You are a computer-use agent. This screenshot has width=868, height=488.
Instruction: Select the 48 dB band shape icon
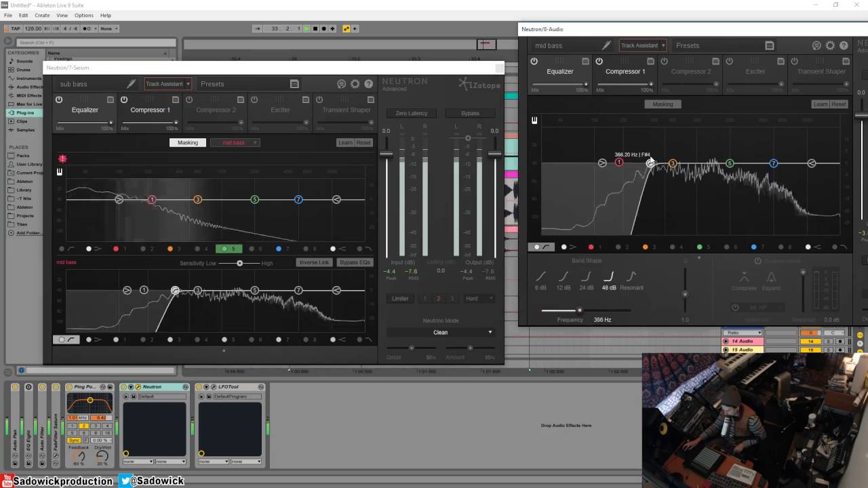point(609,277)
